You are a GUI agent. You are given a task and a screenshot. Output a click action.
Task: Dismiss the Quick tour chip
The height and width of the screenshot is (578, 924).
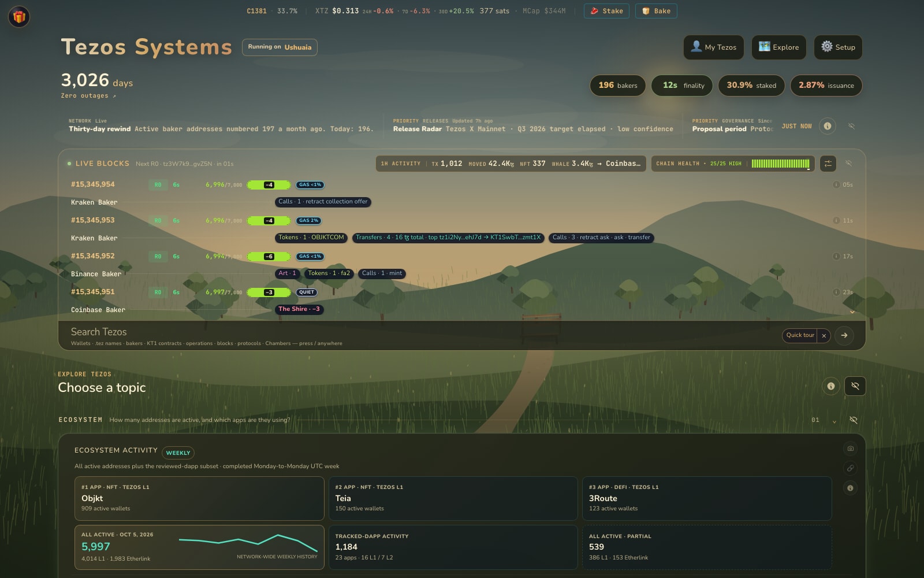(824, 335)
